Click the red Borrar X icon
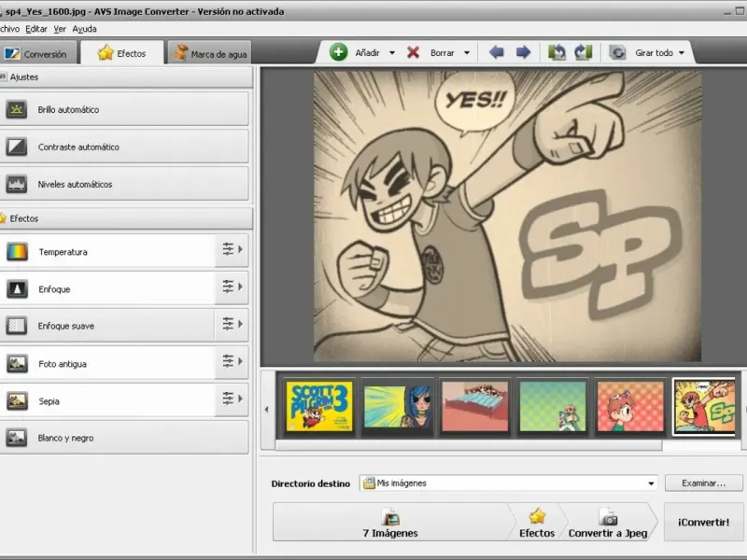Viewport: 747px width, 560px height. [413, 52]
